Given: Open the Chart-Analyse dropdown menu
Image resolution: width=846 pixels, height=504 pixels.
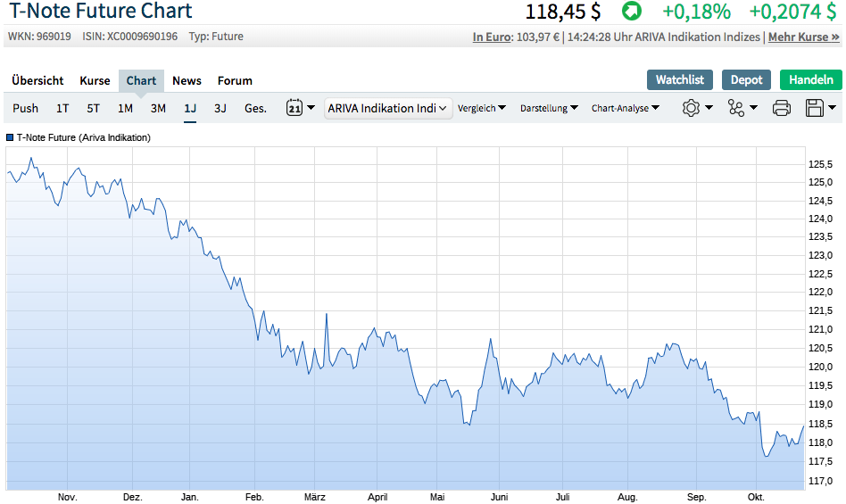Looking at the screenshot, I should point(626,108).
